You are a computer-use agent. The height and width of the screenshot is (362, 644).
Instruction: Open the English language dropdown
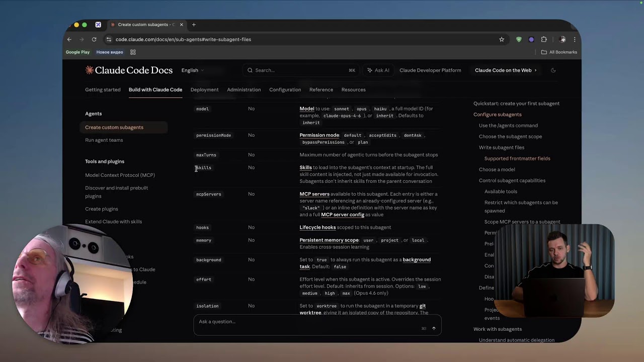coord(193,70)
